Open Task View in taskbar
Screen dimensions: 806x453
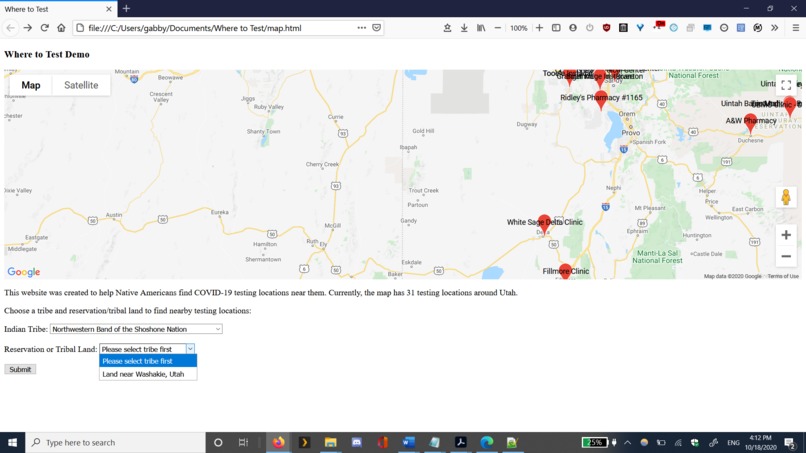[x=243, y=442]
